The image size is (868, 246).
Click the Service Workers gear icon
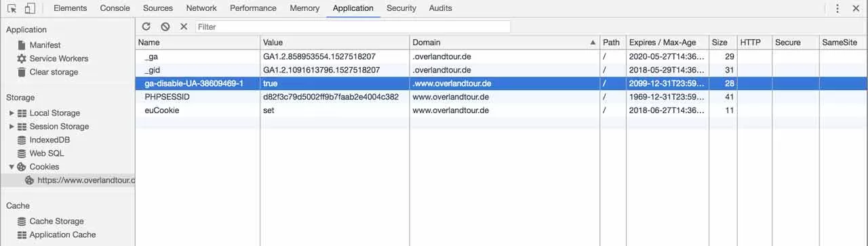pos(22,58)
